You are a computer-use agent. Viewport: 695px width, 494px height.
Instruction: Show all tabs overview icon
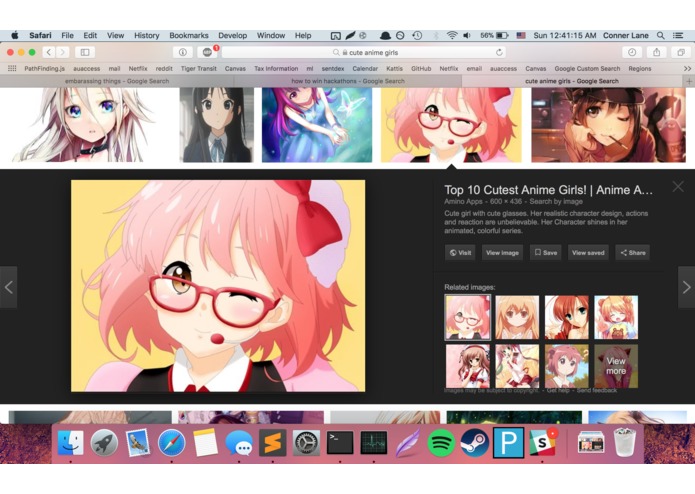pyautogui.click(x=681, y=52)
